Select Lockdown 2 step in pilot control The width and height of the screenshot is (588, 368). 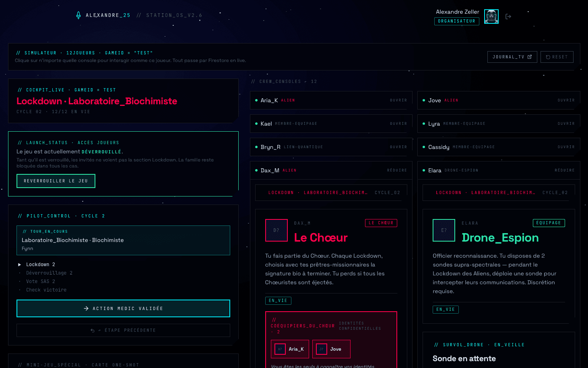(41, 265)
